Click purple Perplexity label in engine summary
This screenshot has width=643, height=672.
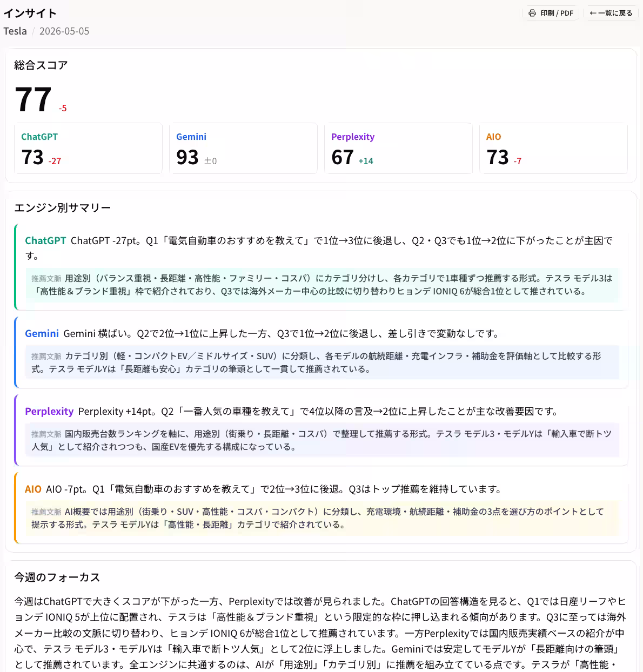pos(49,411)
